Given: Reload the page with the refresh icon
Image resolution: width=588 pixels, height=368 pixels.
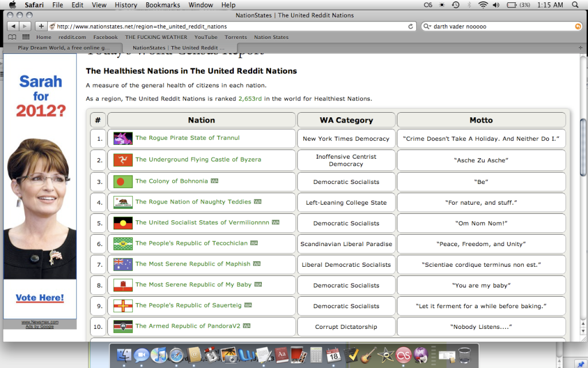Looking at the screenshot, I should [411, 26].
